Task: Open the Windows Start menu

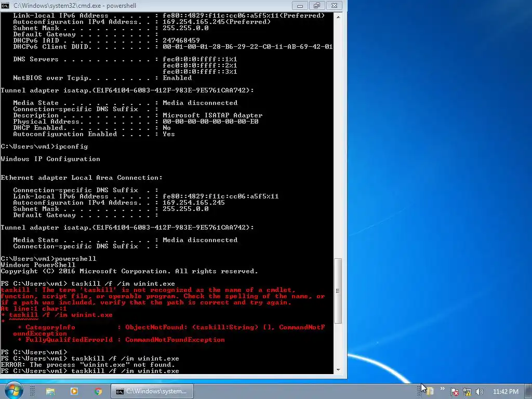Action: coord(14,391)
